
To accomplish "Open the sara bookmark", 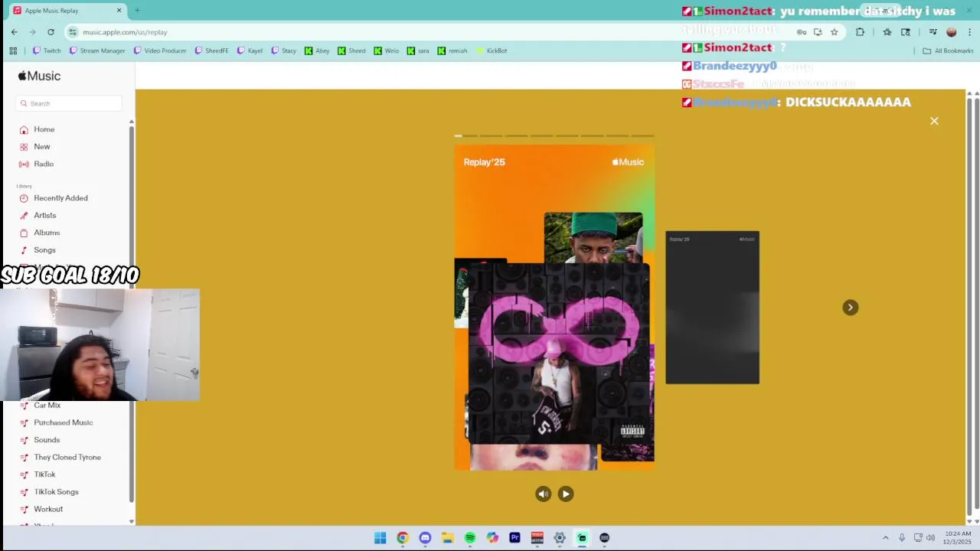I will click(418, 51).
